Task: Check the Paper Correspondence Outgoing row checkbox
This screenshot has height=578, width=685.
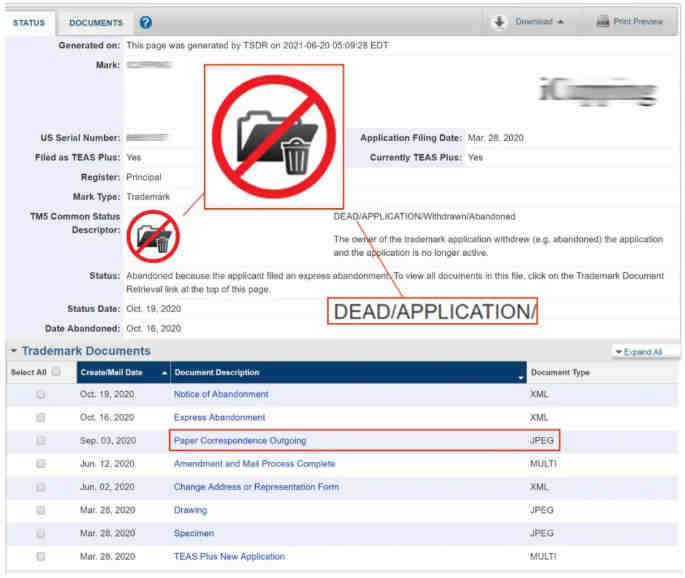Action: [40, 441]
